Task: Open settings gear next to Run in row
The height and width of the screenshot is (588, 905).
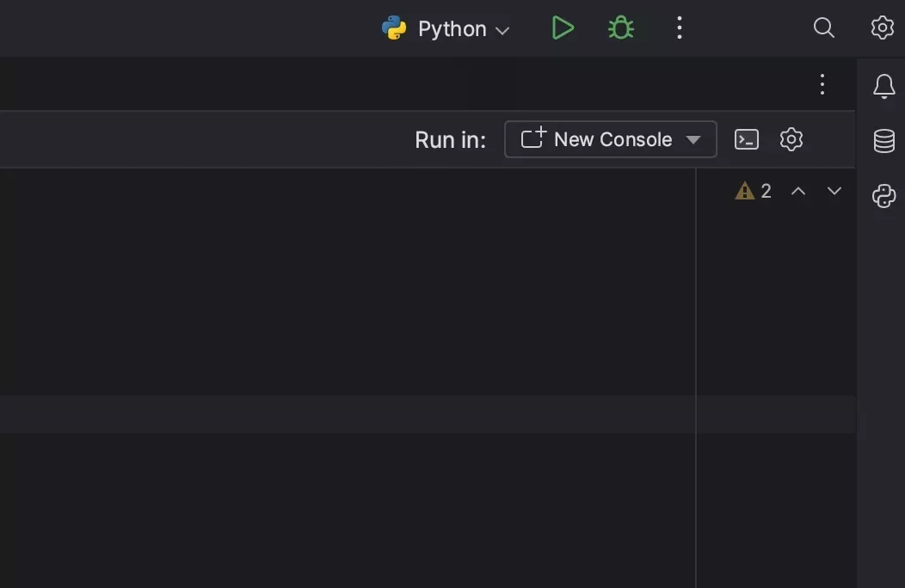Action: [x=791, y=139]
